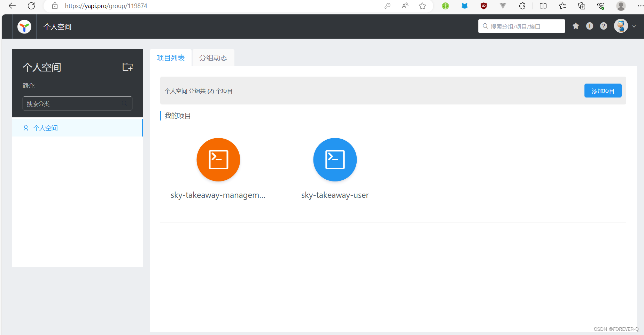
Task: Click the 搜索分类 input field
Action: pos(70,103)
